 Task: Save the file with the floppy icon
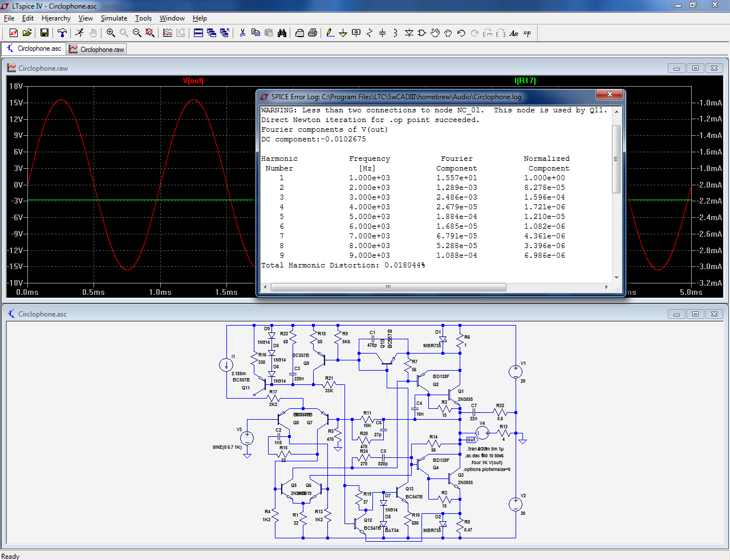(x=44, y=33)
